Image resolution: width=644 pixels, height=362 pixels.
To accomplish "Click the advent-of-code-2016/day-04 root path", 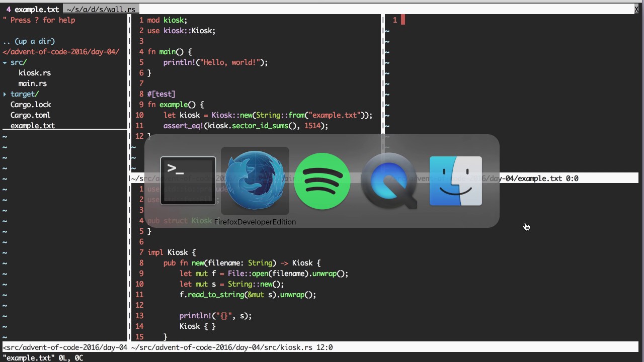I will pos(61,52).
